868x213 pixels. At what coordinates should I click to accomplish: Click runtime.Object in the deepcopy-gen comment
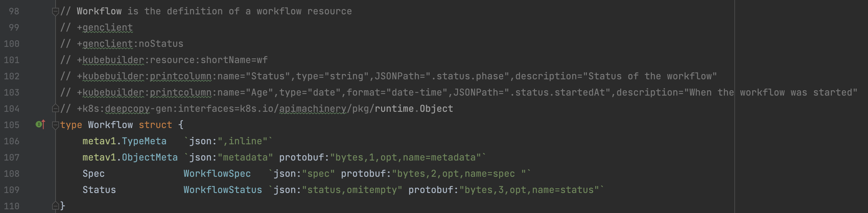tap(413, 108)
